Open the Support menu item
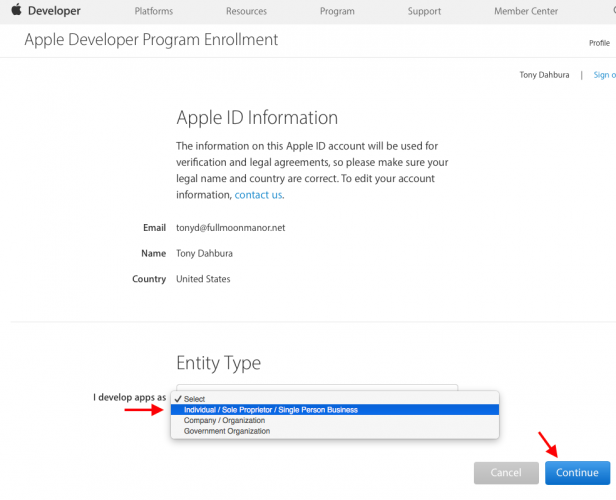Viewport: 616px width, 500px height. (424, 11)
